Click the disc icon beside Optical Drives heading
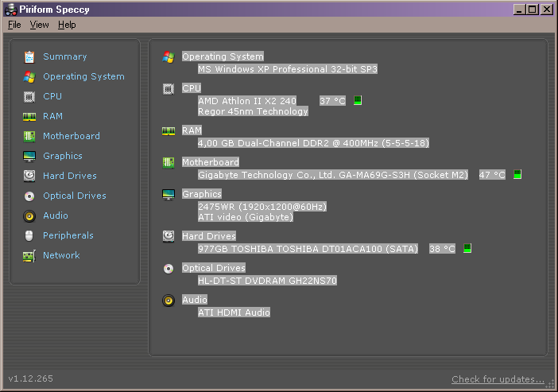Image resolution: width=558 pixels, height=392 pixels. (169, 269)
